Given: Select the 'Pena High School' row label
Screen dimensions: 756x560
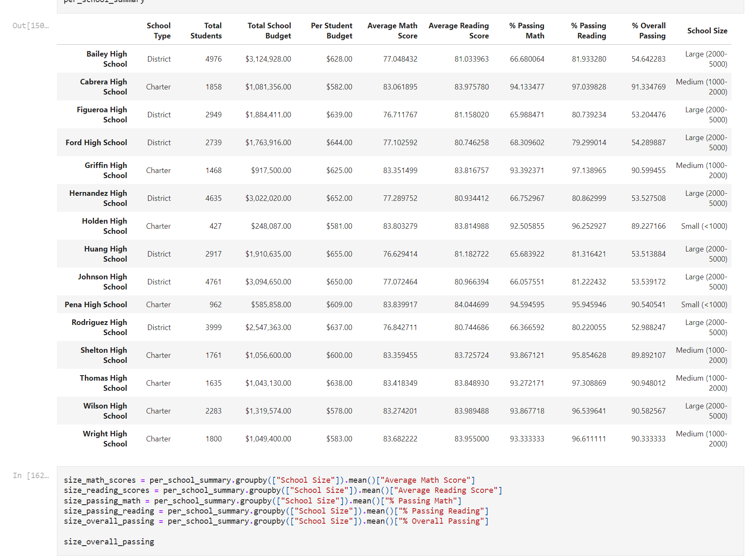Looking at the screenshot, I should 96,305.
